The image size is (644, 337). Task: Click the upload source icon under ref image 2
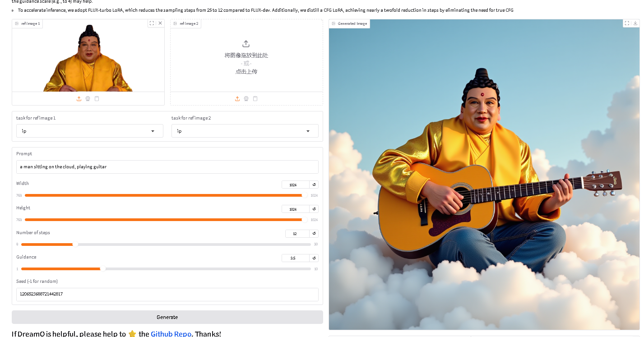237,98
